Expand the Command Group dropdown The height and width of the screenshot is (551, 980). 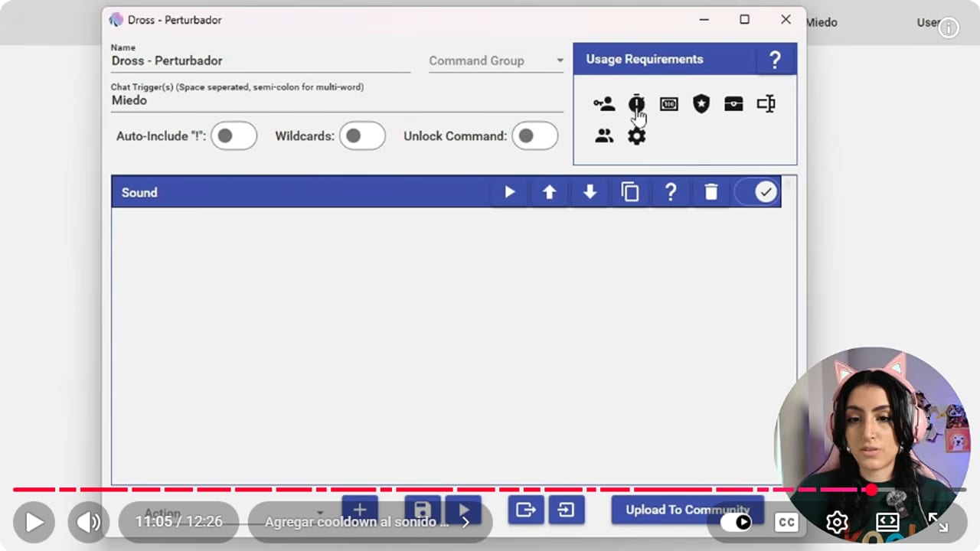496,61
